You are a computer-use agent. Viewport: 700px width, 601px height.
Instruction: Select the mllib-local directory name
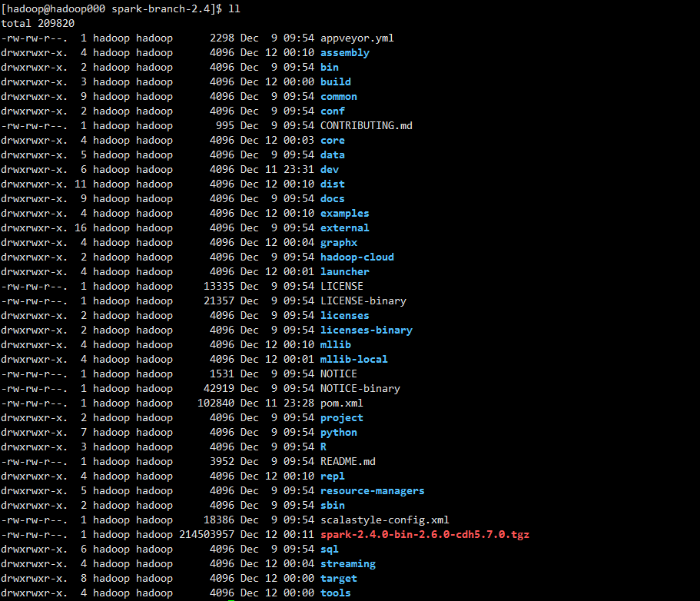[x=353, y=360]
